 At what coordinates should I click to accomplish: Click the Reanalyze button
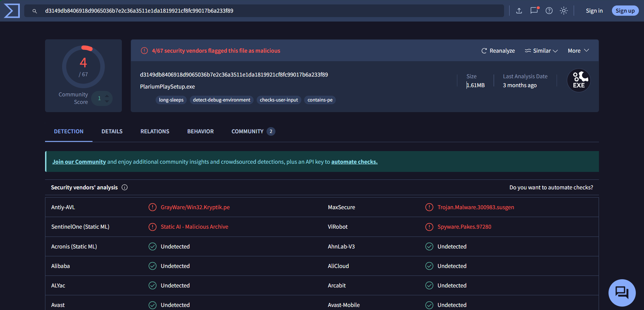pos(498,51)
